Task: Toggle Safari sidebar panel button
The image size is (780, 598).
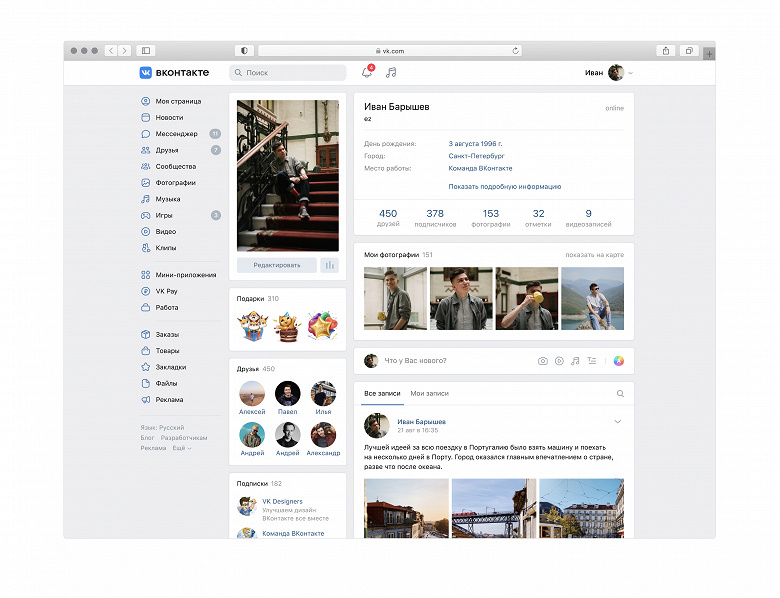Action: 146,51
